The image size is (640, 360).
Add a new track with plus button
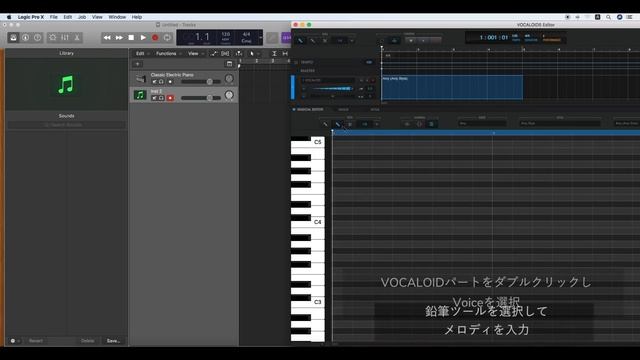[x=138, y=64]
